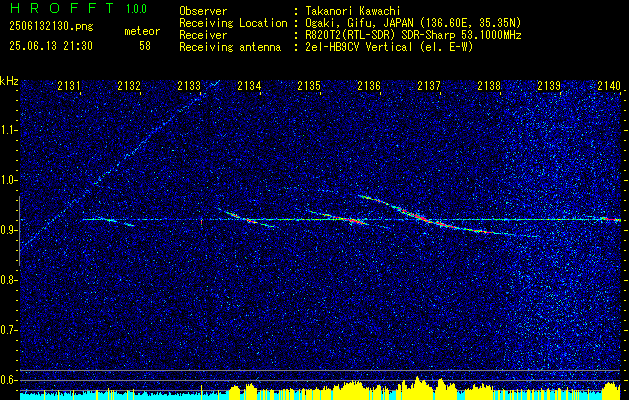Click the meteor echo trace near 2134
Viewport: 629px width, 400px height.
[x=246, y=217]
